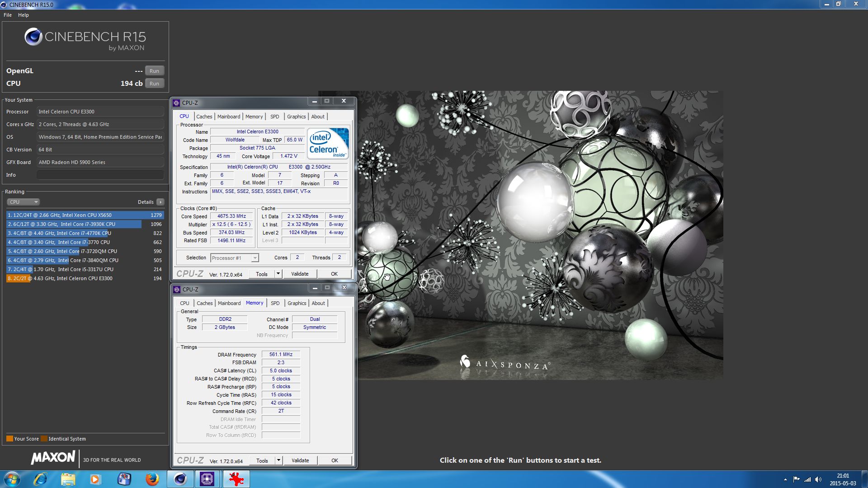Open Windows Explorer folder from taskbar
Image resolution: width=868 pixels, height=488 pixels.
point(68,479)
